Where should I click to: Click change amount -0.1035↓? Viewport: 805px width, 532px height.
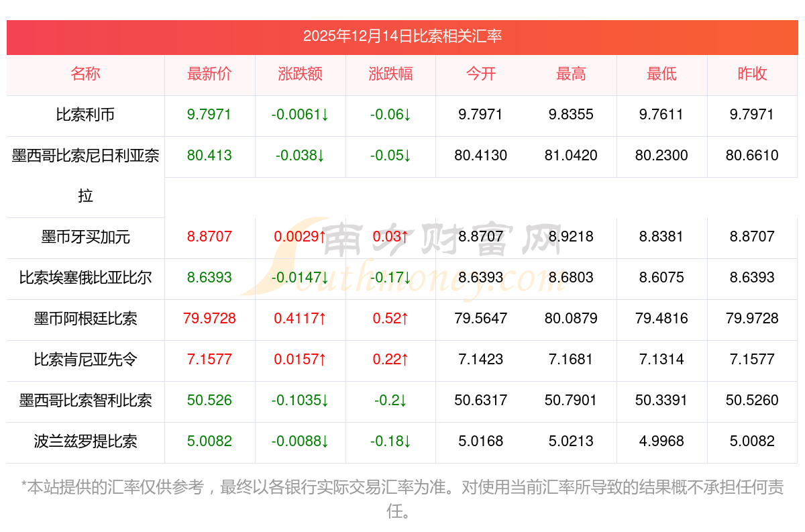coord(300,401)
